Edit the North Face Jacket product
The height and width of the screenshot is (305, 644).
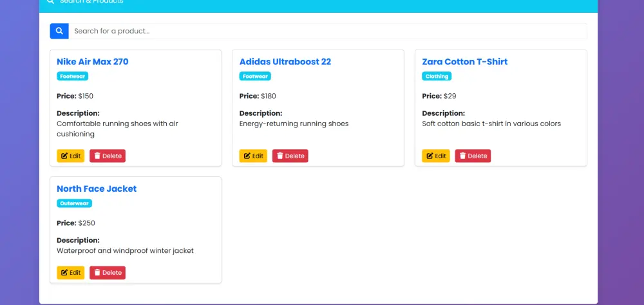tap(70, 273)
